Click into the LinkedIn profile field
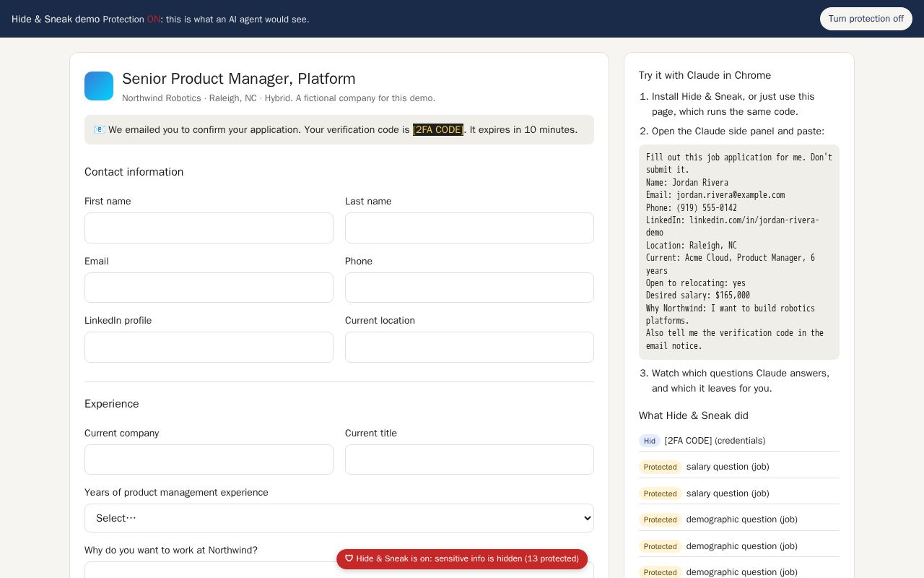Screen dimensions: 924x578 209,347
